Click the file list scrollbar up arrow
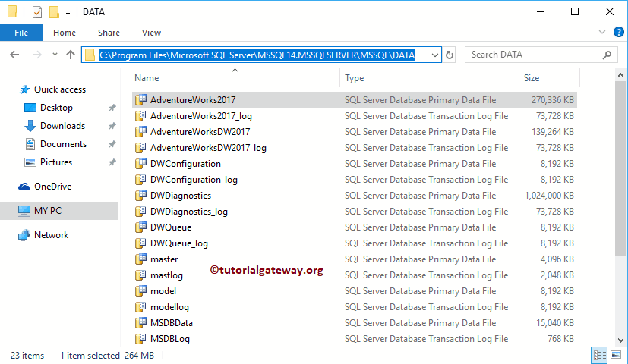 pos(620,75)
